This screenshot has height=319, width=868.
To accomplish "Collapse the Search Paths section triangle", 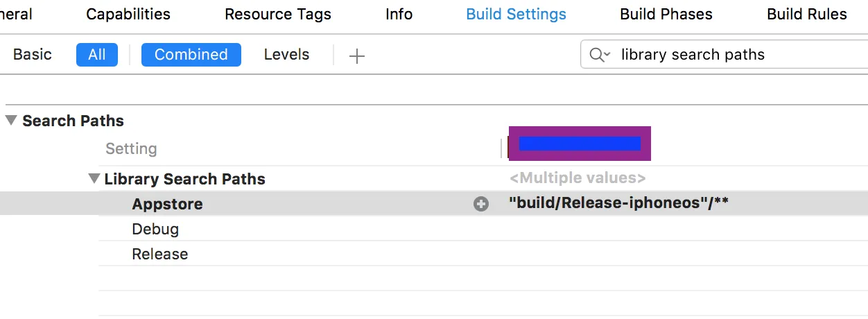I will pos(11,121).
